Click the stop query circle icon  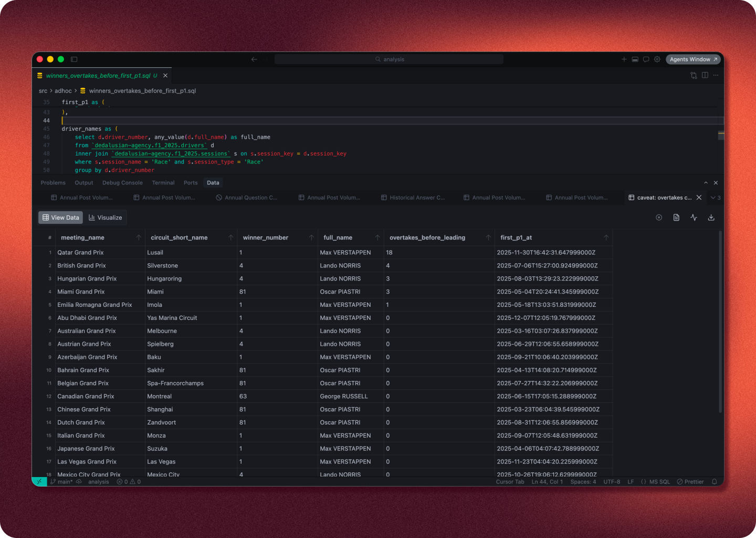659,218
